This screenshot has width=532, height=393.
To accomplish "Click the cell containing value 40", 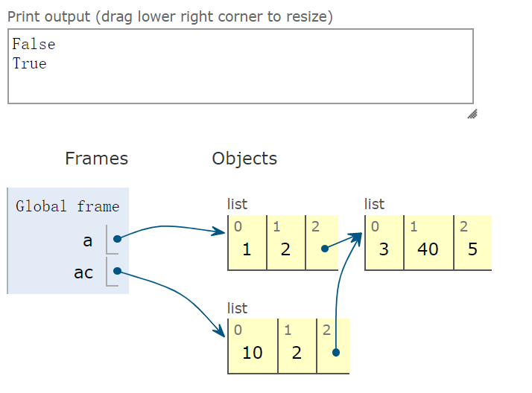I will pyautogui.click(x=429, y=242).
